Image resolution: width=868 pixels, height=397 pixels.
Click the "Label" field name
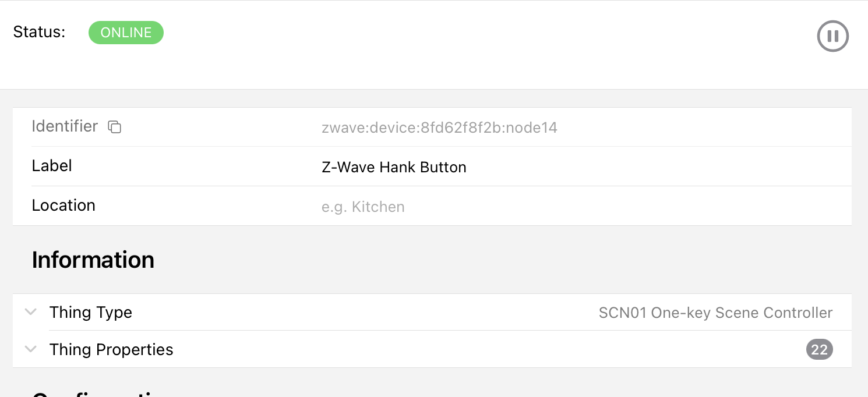52,166
